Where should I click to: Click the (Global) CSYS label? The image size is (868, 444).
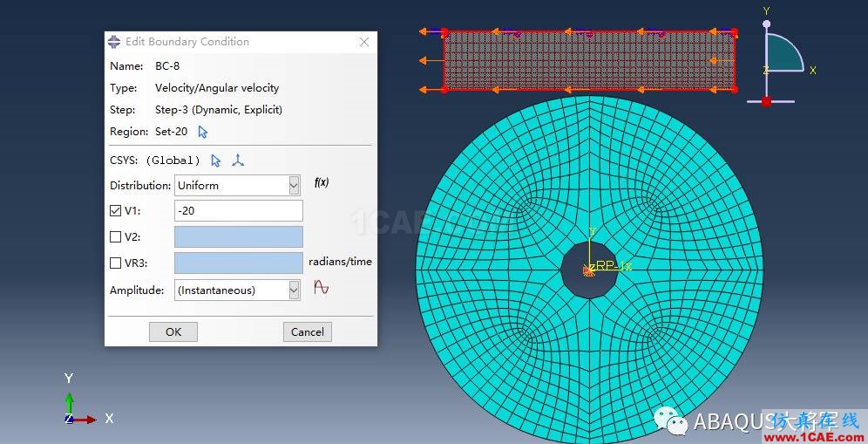click(x=173, y=161)
